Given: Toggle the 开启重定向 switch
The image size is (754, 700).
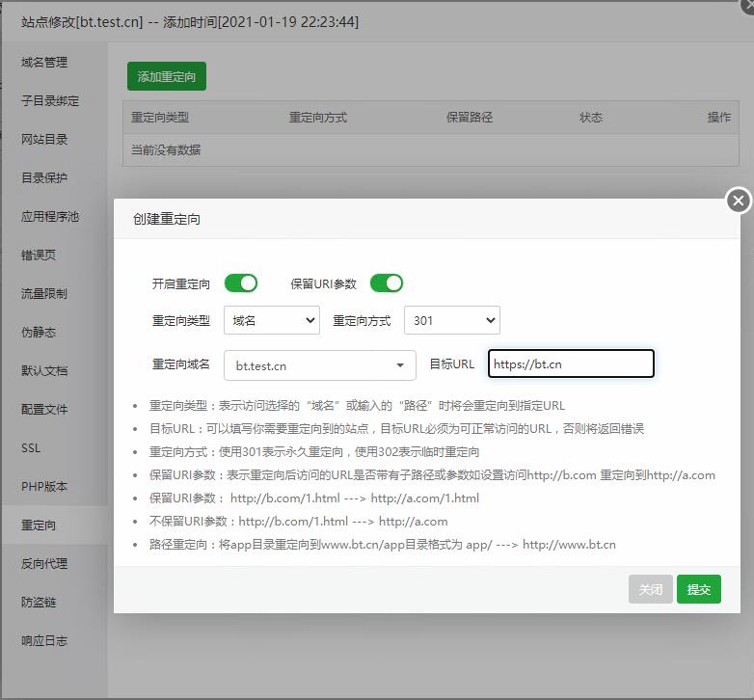Looking at the screenshot, I should click(x=241, y=283).
